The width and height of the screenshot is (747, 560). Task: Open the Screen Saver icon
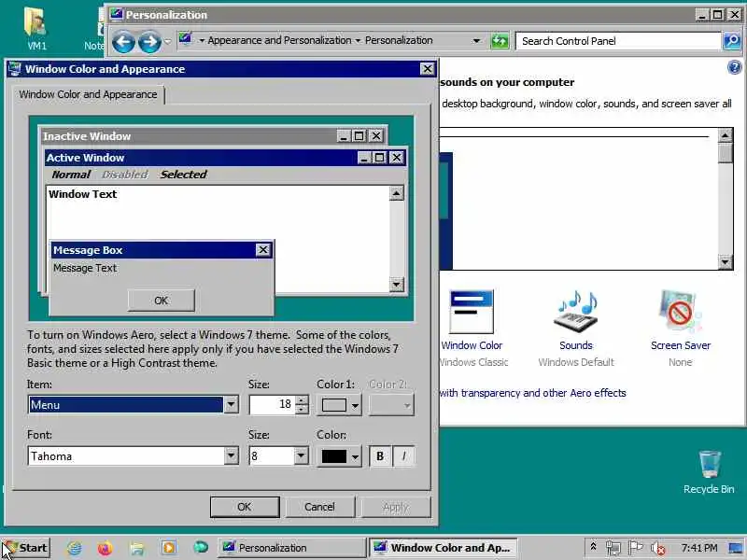681,312
